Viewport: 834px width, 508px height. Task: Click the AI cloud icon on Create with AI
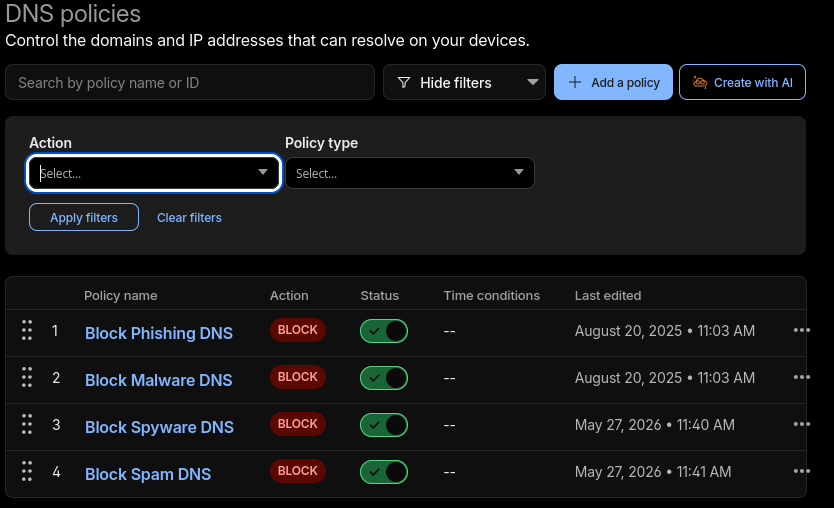tap(699, 82)
